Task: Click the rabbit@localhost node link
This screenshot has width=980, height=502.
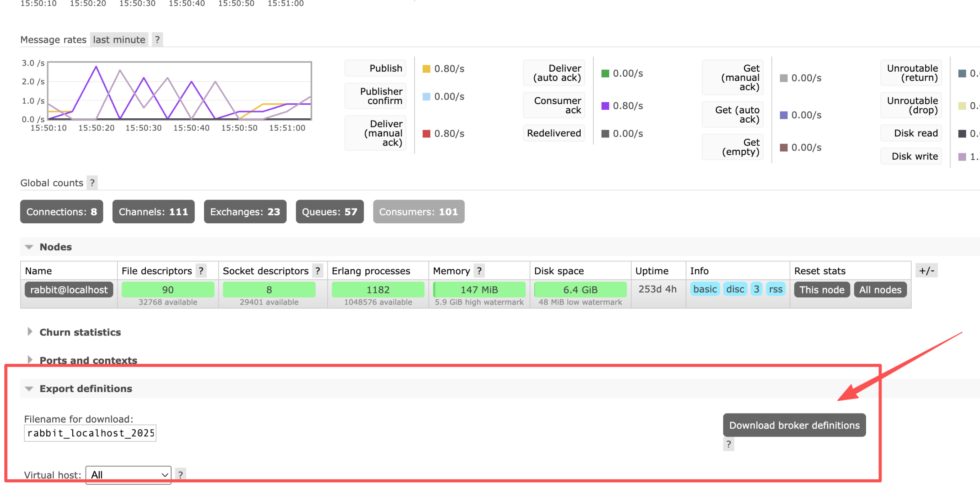Action: pyautogui.click(x=69, y=290)
